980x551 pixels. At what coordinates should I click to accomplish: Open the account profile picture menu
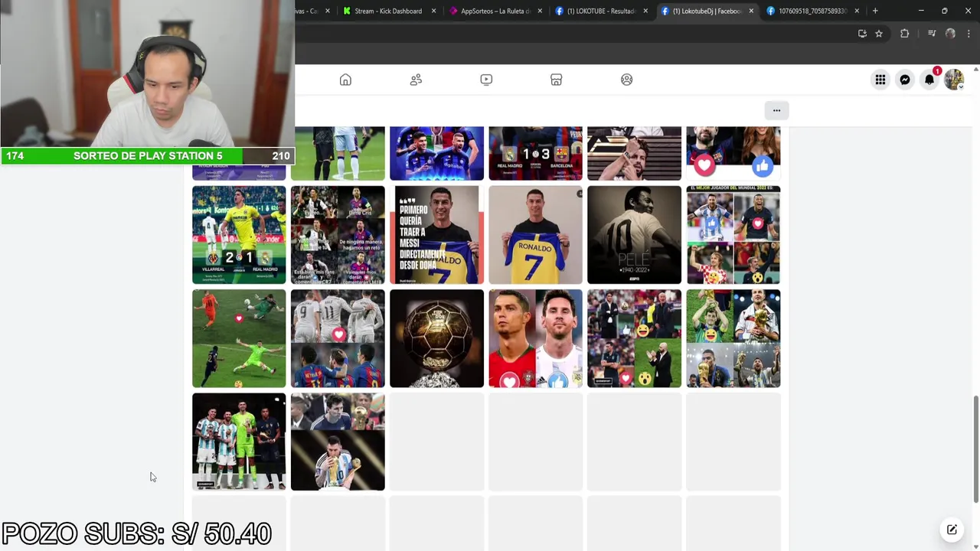(954, 80)
